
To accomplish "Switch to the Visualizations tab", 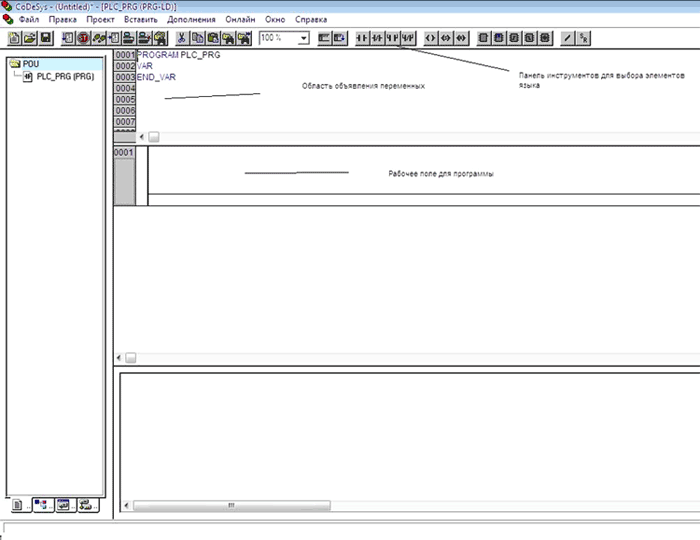I will (66, 505).
